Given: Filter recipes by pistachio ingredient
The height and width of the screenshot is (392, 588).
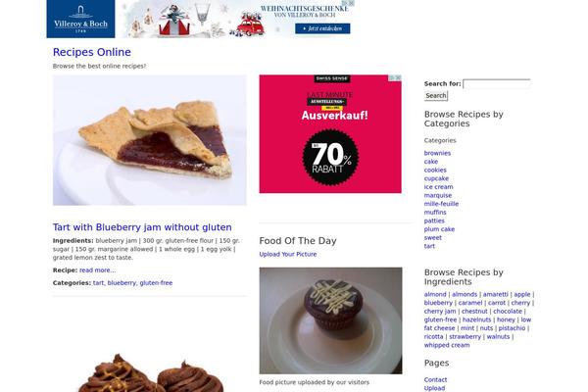Looking at the screenshot, I should click(x=512, y=328).
